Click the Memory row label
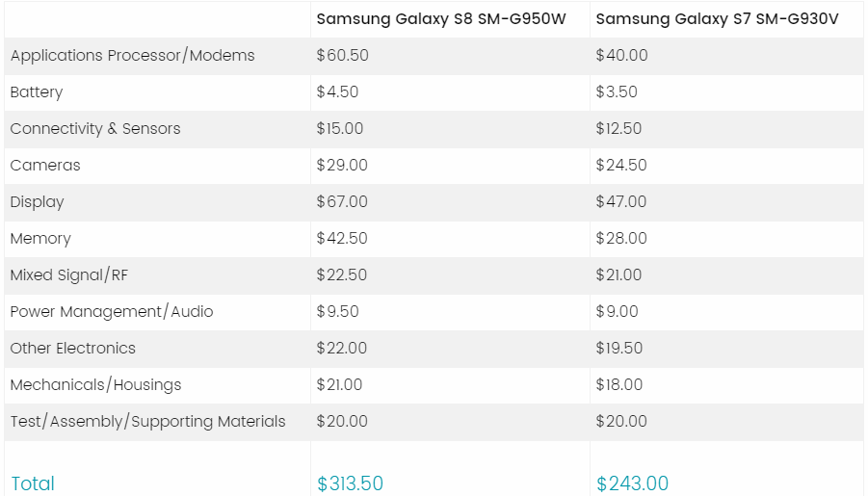The image size is (868, 496). 40,239
